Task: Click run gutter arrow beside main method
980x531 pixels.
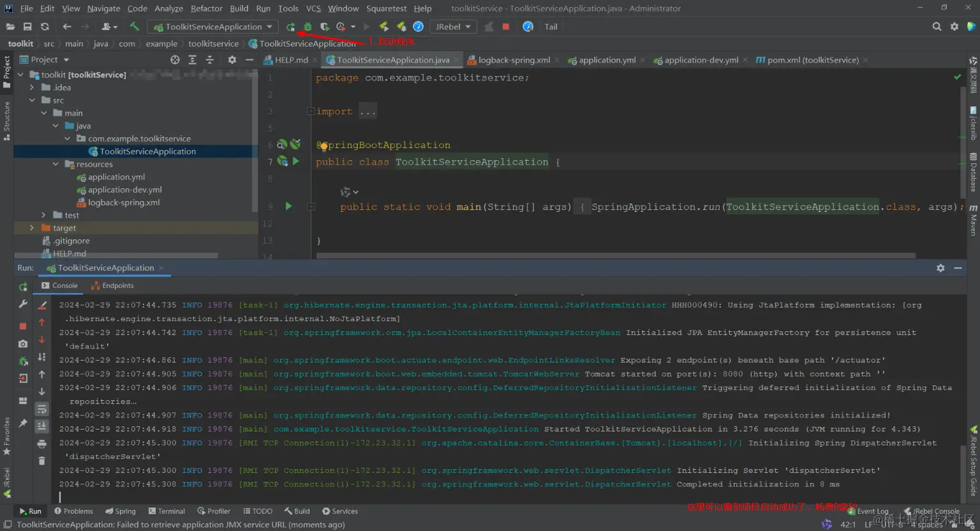Action: 288,206
